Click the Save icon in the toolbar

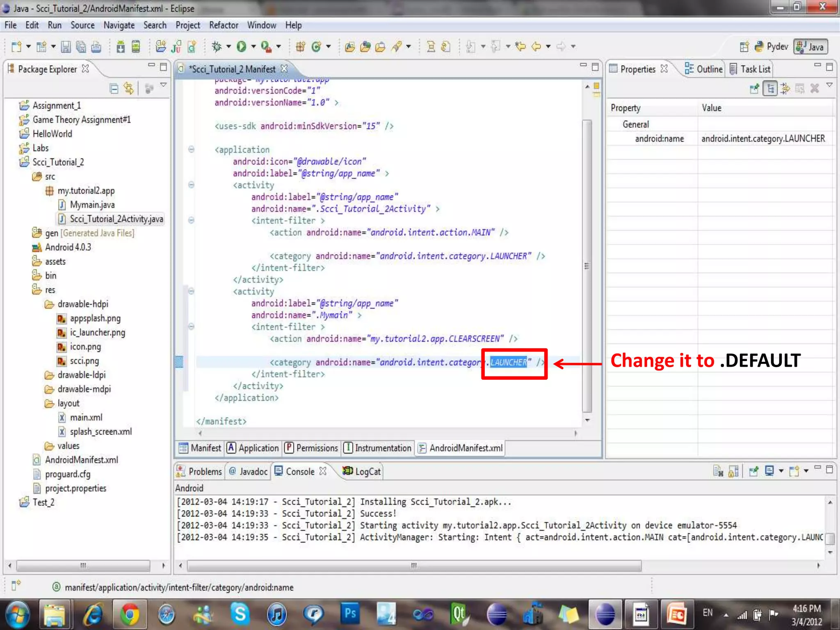pos(66,47)
